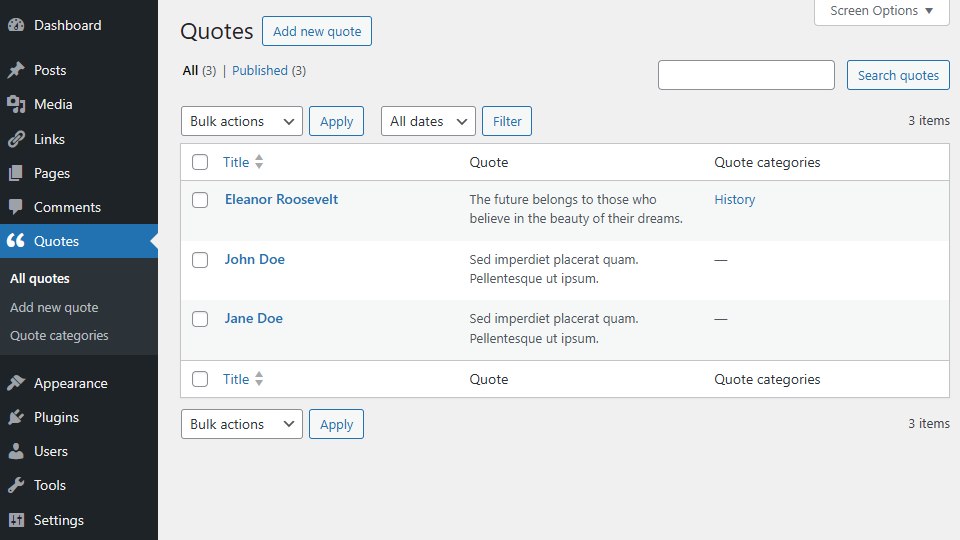Image resolution: width=960 pixels, height=540 pixels.
Task: Sort by the Title column header
Action: (x=236, y=162)
